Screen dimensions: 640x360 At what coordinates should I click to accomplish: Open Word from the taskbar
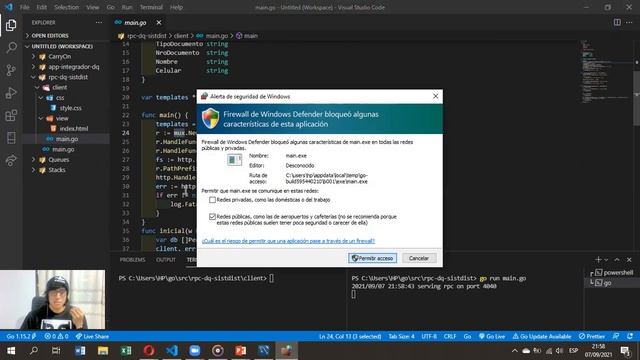(x=80, y=351)
